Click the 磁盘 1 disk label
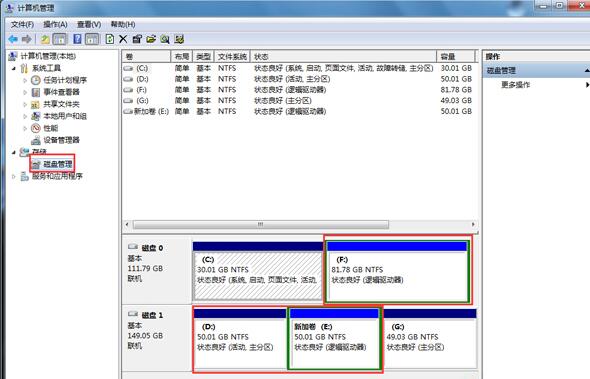 tap(152, 315)
